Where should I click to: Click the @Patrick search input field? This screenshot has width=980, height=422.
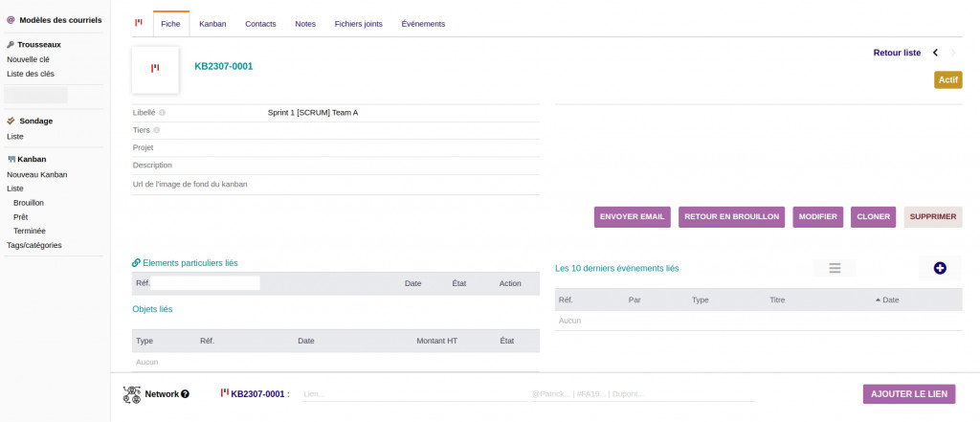pyautogui.click(x=643, y=394)
